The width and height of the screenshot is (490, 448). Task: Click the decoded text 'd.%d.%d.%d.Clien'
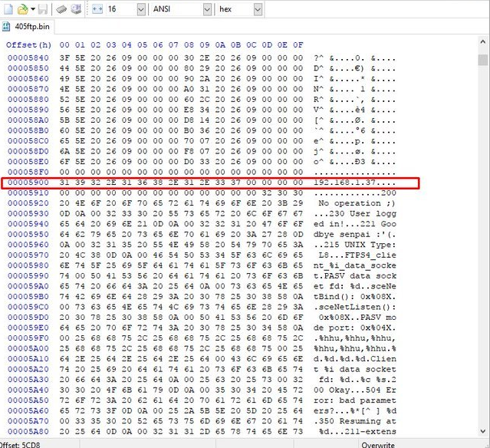[355, 358]
